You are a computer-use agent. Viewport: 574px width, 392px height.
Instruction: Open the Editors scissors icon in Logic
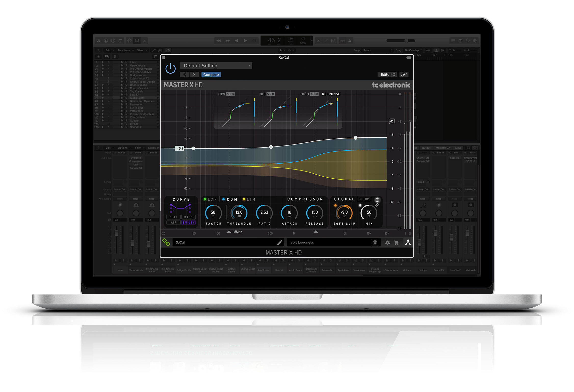[x=144, y=41]
